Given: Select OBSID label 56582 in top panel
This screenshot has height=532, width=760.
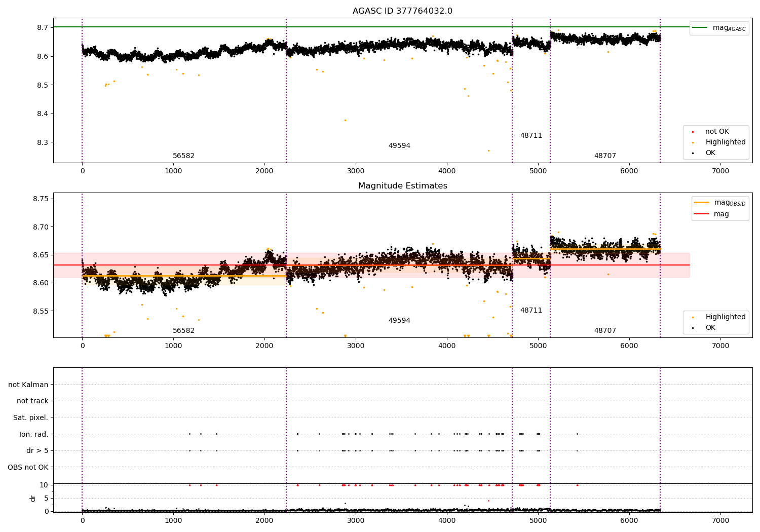Looking at the screenshot, I should [183, 156].
